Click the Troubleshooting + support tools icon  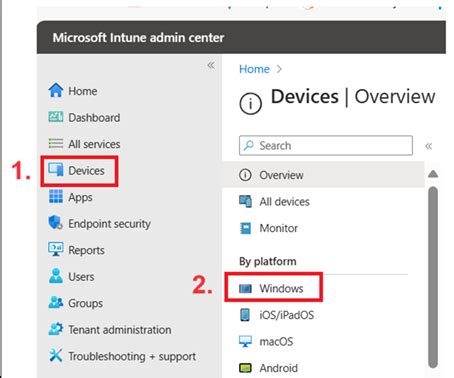[56, 355]
